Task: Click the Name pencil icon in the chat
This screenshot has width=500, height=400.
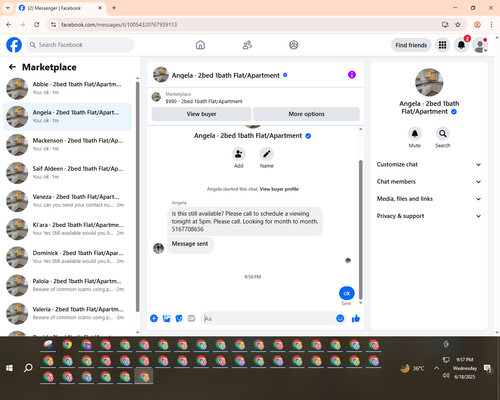Action: click(267, 154)
